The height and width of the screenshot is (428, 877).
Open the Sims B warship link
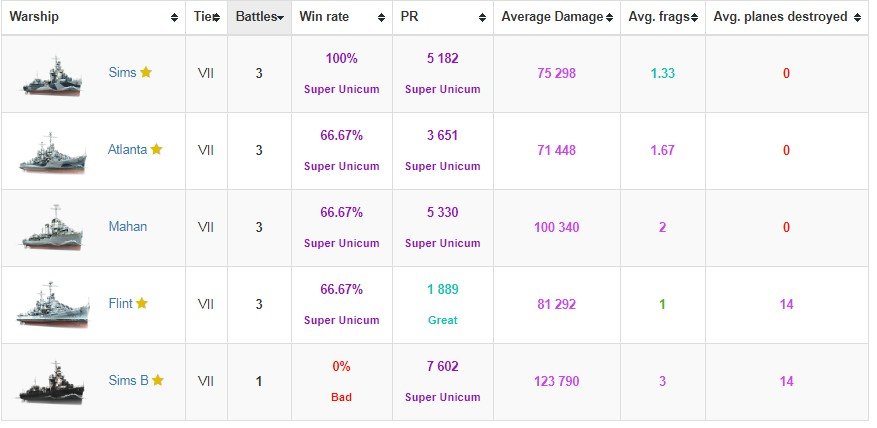click(128, 381)
